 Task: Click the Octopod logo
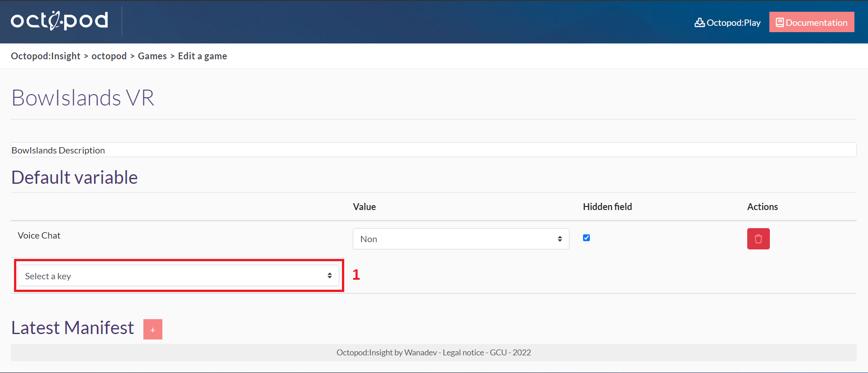pyautogui.click(x=60, y=20)
